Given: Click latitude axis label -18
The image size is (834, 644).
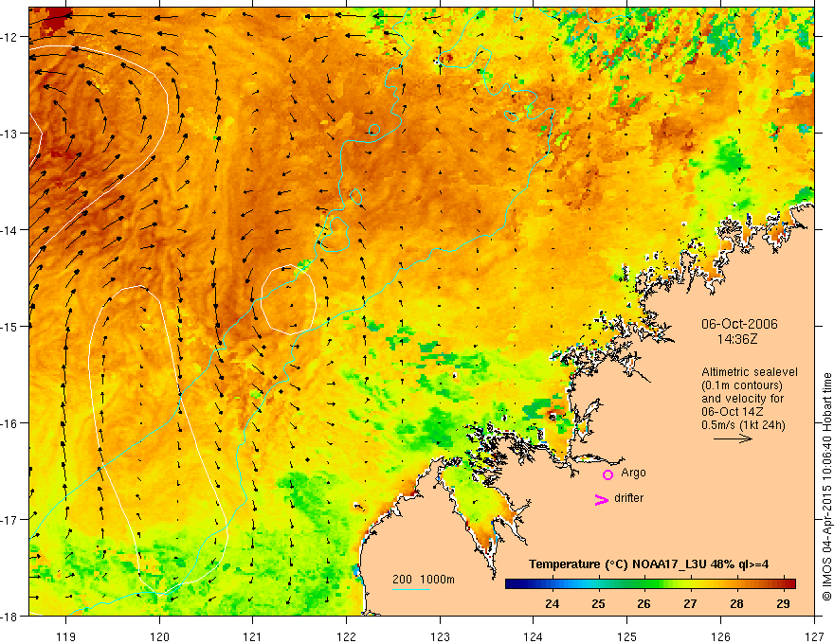Looking at the screenshot, I should pyautogui.click(x=10, y=616).
